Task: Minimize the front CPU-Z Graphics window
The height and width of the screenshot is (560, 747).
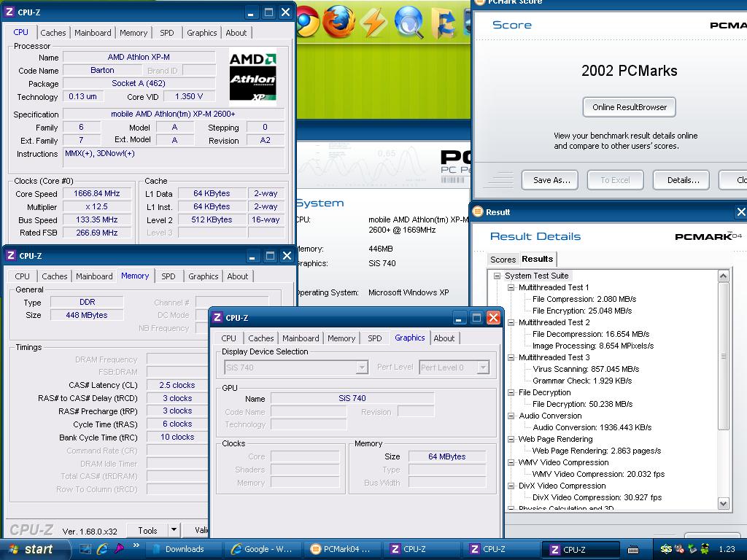Action: (458, 318)
